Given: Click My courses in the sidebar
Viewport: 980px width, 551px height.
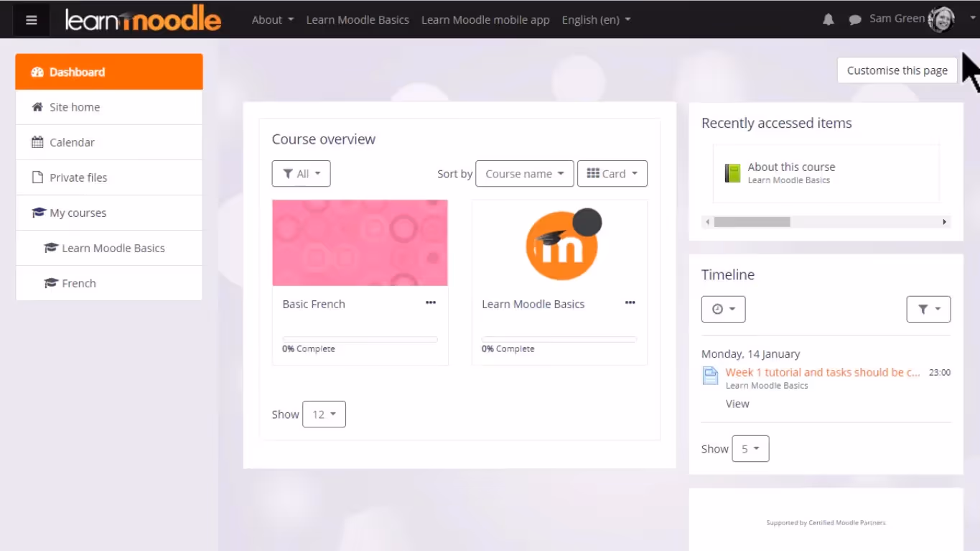Looking at the screenshot, I should [109, 213].
